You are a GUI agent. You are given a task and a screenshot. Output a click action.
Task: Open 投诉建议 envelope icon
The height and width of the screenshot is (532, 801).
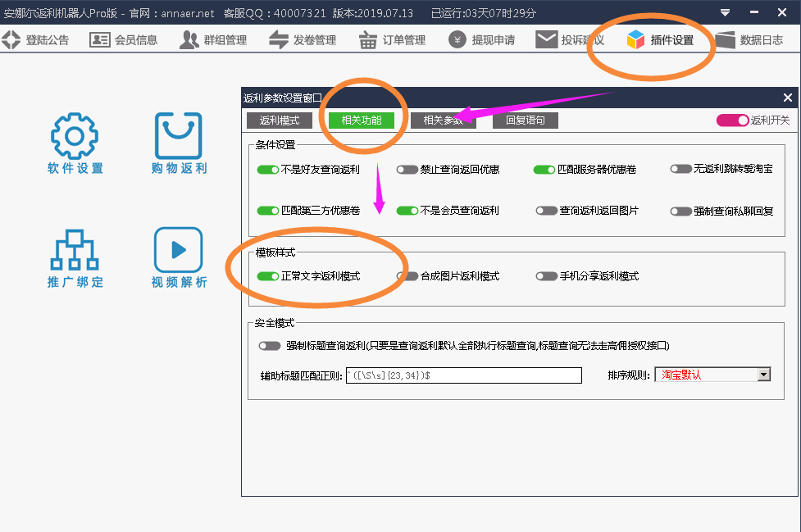547,40
